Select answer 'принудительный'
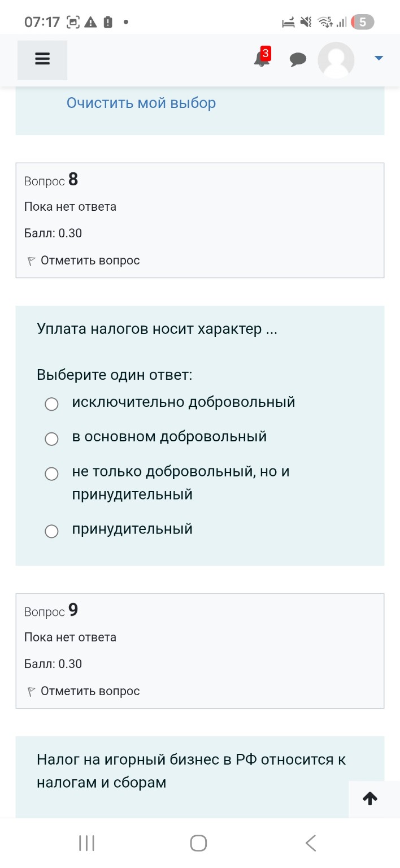The image size is (400, 868). 52,531
